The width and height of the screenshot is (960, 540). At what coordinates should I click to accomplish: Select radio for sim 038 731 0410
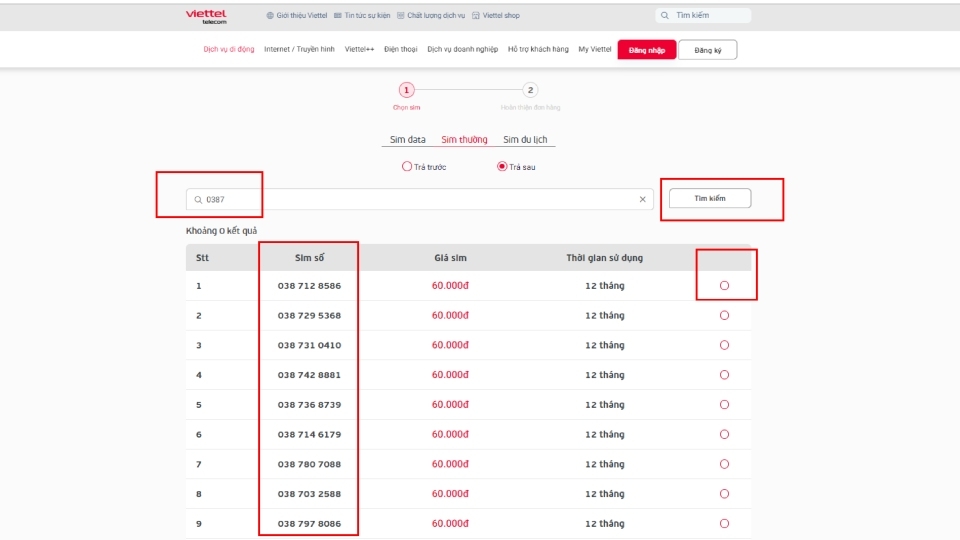point(724,345)
